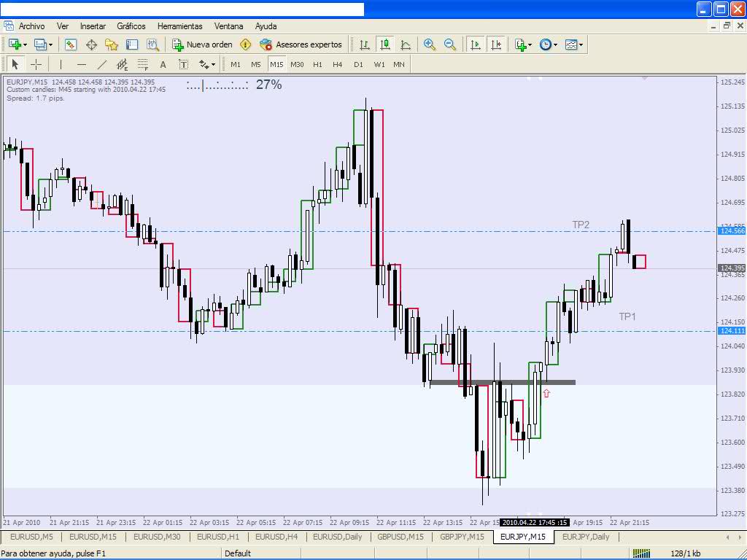Open the Herramientas menu
Image resolution: width=747 pixels, height=560 pixels.
click(x=179, y=26)
